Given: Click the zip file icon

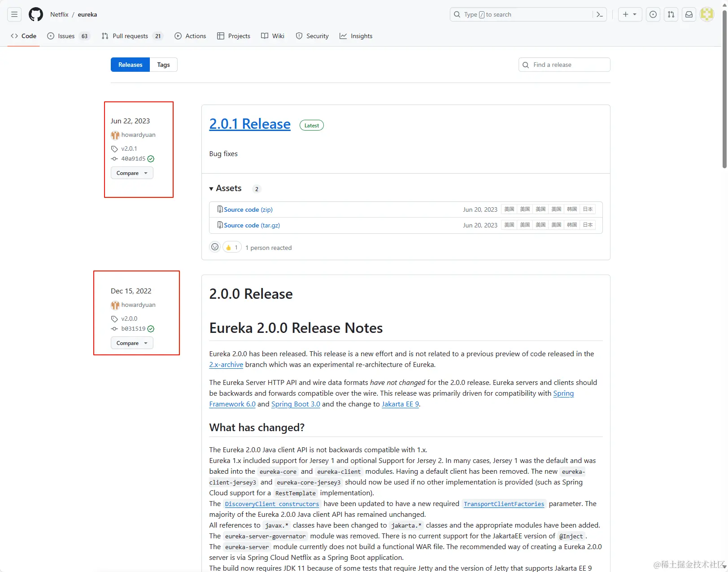Looking at the screenshot, I should click(220, 209).
